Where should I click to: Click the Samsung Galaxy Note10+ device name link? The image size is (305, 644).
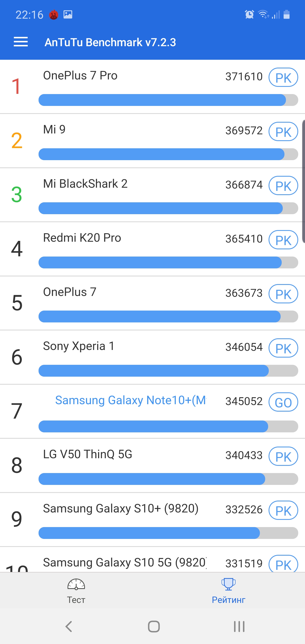pos(130,400)
